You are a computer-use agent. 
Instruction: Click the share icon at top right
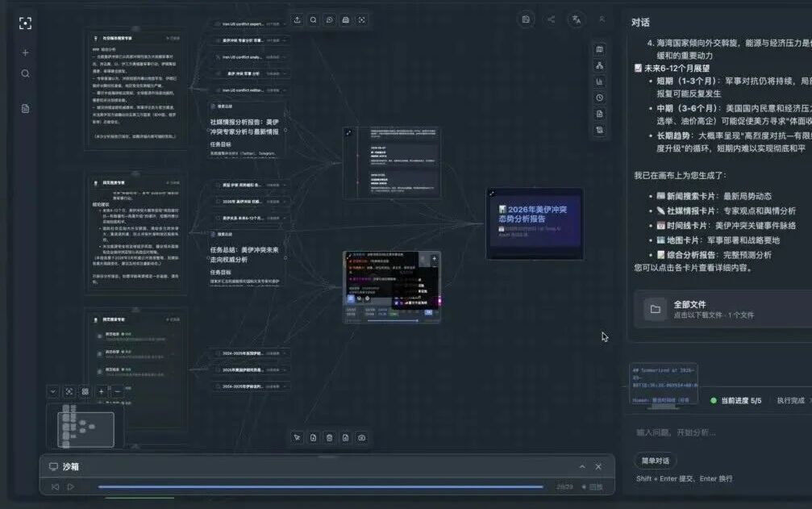551,19
